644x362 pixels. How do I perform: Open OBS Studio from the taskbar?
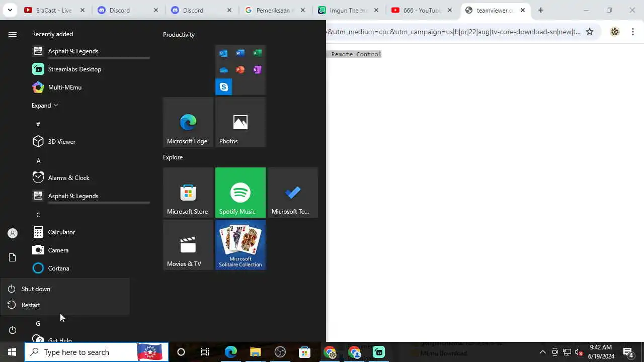(x=280, y=352)
